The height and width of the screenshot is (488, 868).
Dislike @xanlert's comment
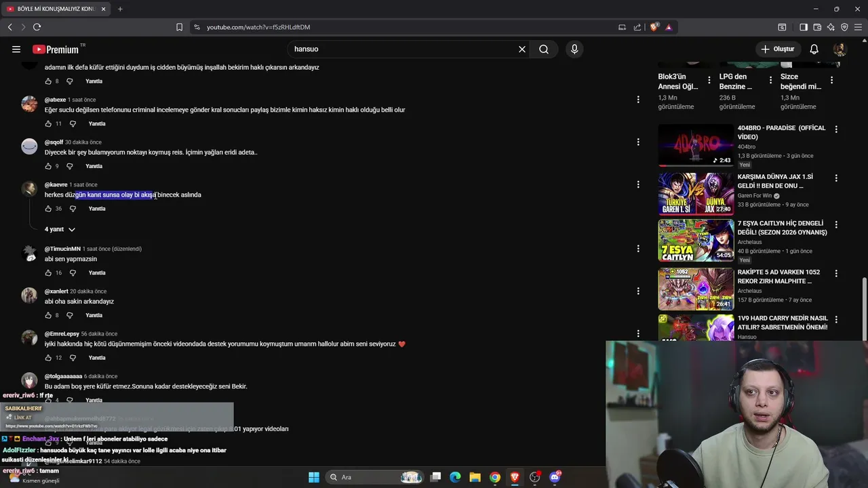coord(69,315)
